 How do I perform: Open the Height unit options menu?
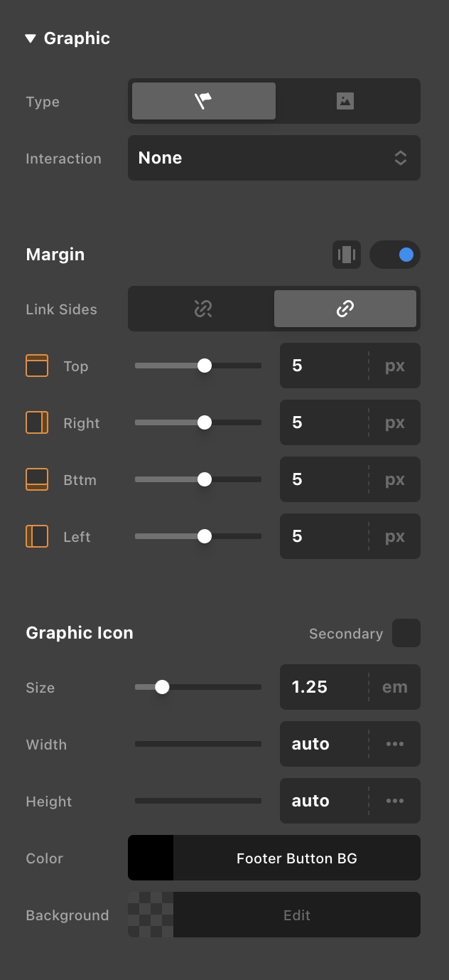tap(395, 801)
